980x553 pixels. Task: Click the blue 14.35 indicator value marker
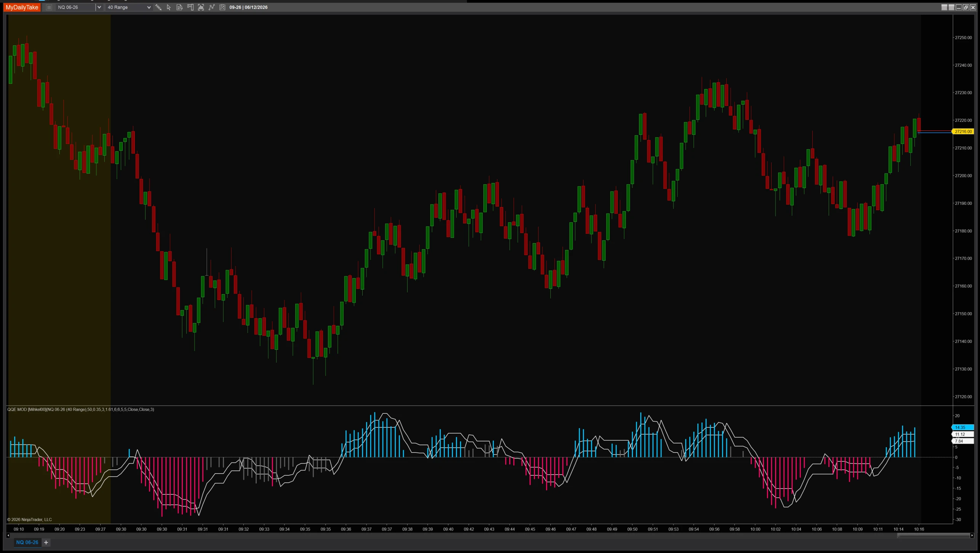[x=962, y=427]
